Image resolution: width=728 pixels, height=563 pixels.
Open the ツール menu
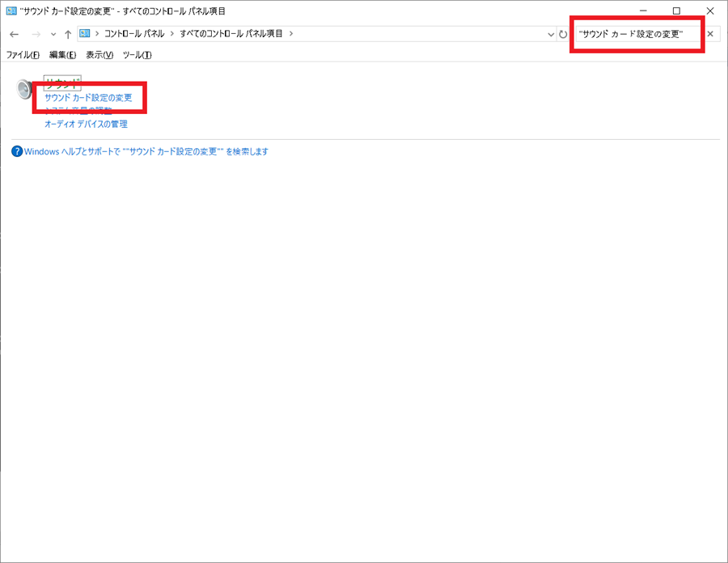[x=137, y=55]
